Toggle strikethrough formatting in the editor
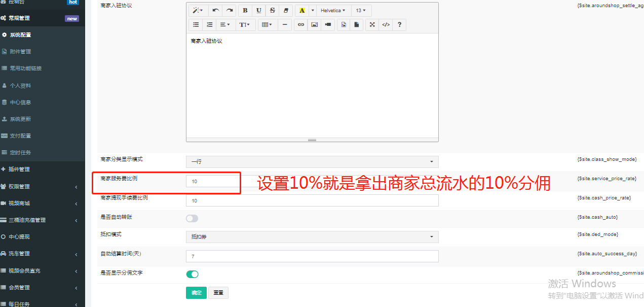The image size is (644, 307). (273, 10)
